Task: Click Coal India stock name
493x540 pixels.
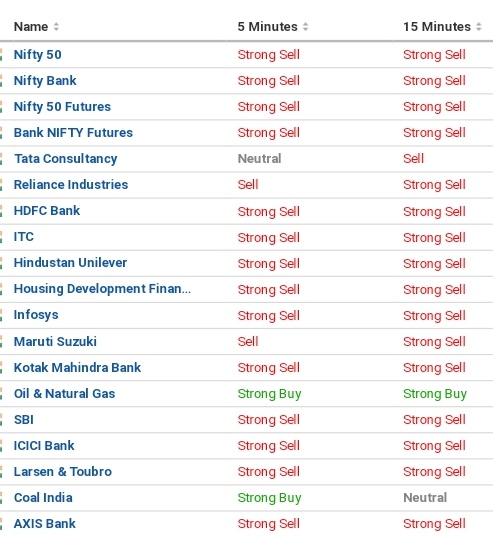Action: coord(43,498)
